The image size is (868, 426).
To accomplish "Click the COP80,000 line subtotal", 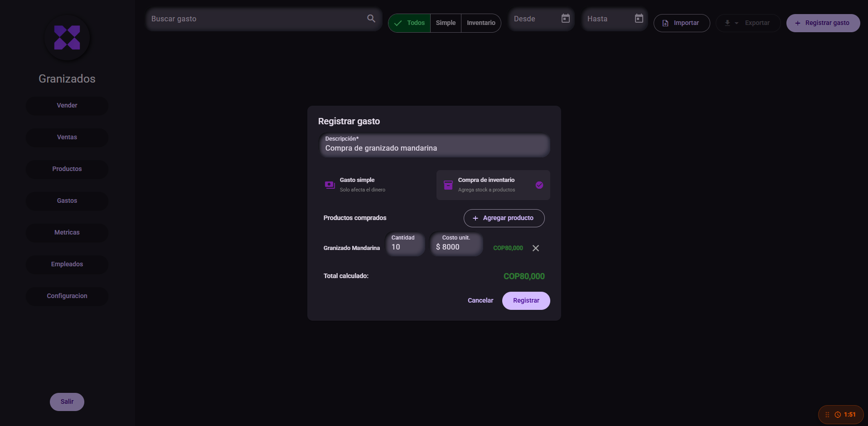I will [x=508, y=248].
